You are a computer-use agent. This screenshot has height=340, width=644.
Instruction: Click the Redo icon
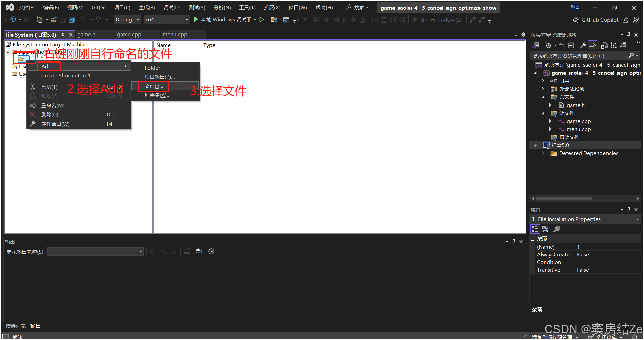(99, 20)
